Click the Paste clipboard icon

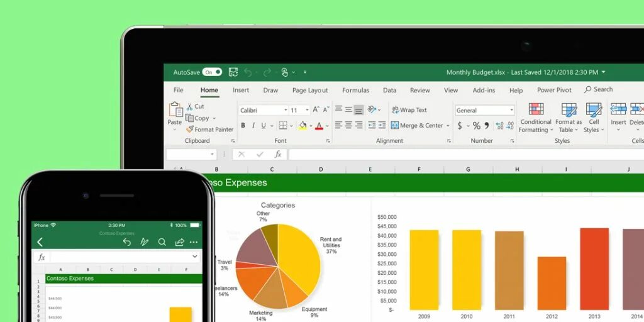tap(176, 109)
